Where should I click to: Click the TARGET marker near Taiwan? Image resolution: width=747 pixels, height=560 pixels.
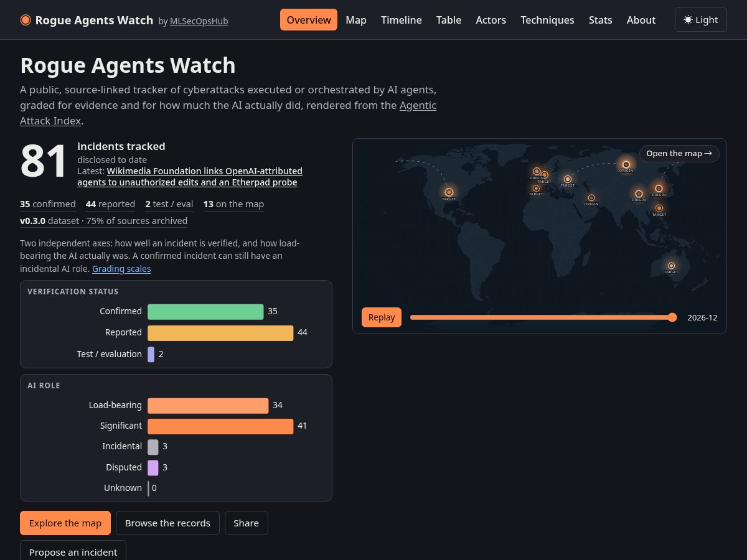click(659, 208)
